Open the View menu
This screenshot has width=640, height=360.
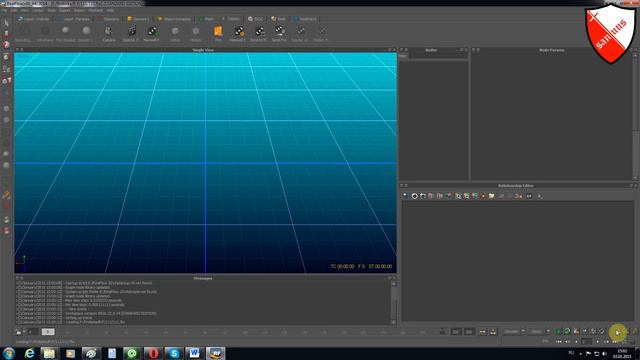pyautogui.click(x=24, y=10)
